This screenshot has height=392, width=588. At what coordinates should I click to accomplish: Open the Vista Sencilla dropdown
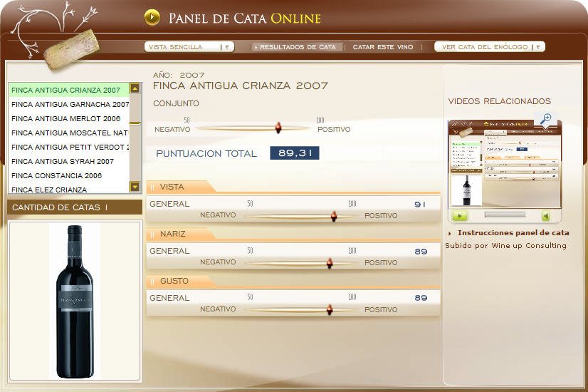[189, 47]
